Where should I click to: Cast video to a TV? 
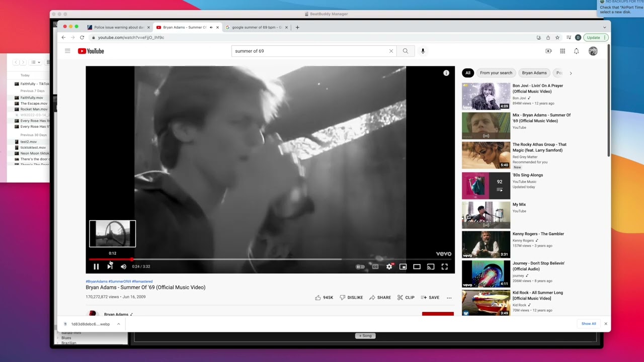(431, 267)
